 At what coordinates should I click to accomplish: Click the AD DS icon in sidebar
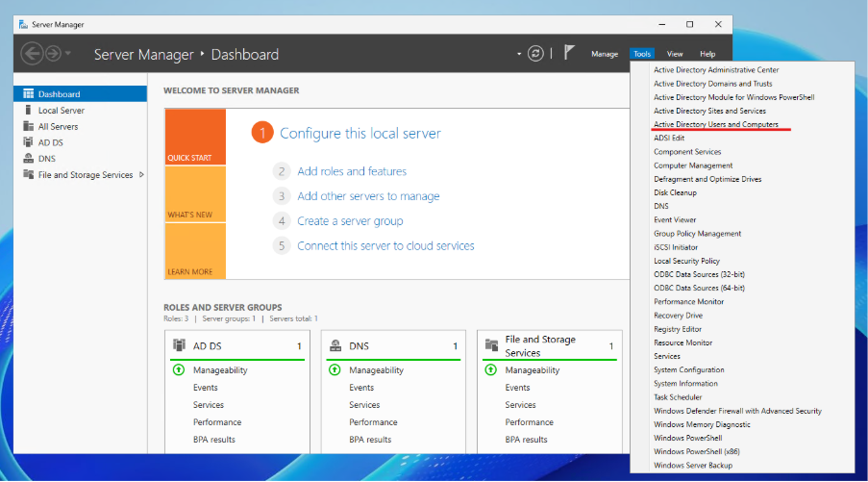(x=29, y=142)
